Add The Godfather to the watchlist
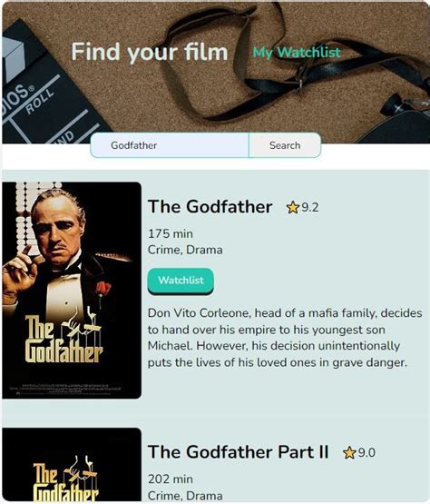Viewport: 430px width, 504px height. 181,281
